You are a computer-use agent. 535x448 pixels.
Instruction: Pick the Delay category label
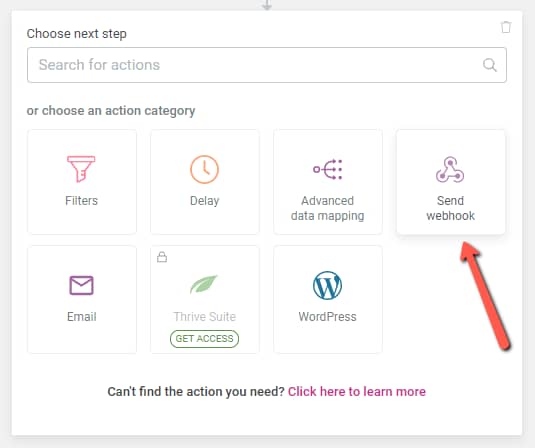click(x=204, y=201)
